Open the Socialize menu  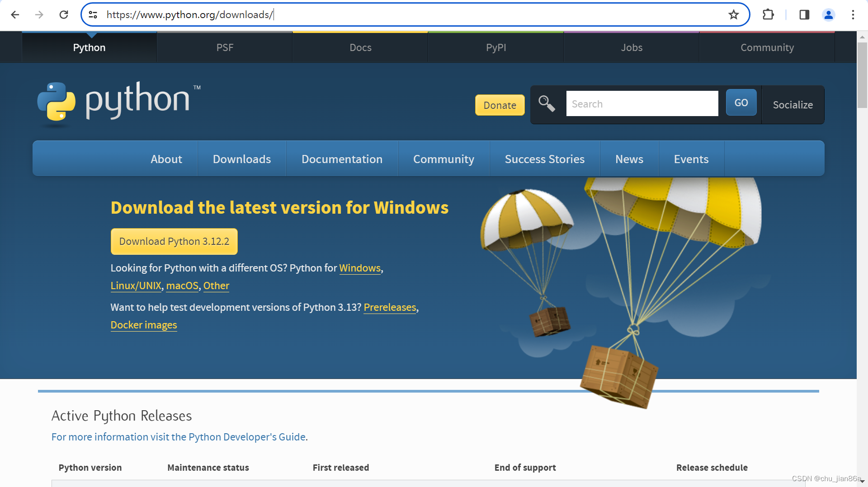point(793,104)
